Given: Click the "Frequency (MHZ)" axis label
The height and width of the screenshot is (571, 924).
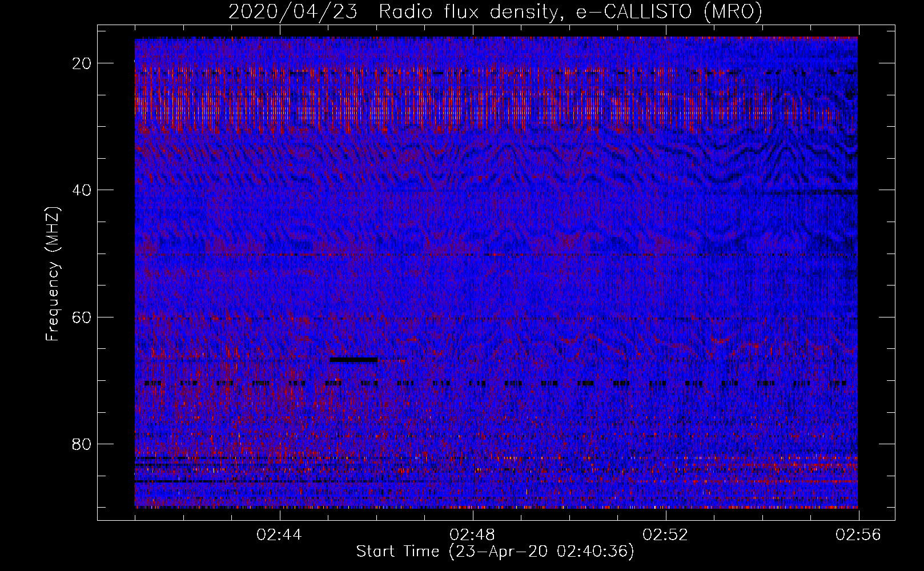Looking at the screenshot, I should (53, 274).
